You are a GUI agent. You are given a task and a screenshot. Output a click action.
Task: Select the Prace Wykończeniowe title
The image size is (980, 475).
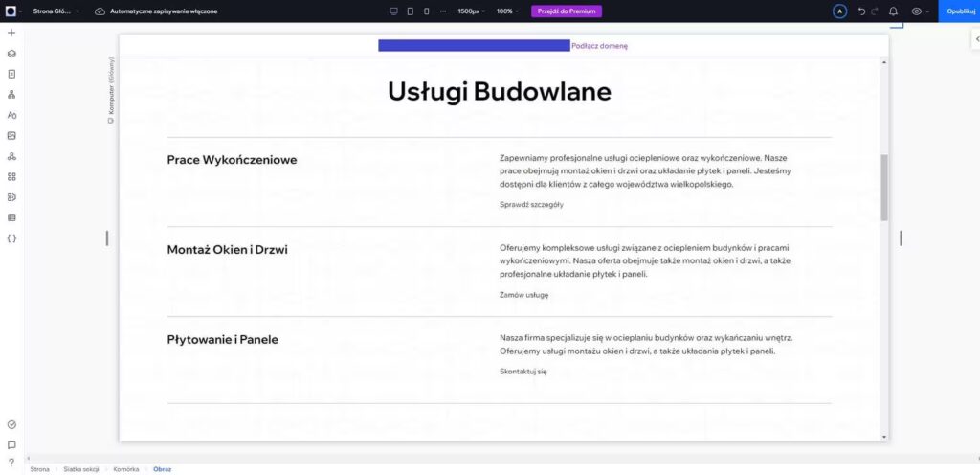pyautogui.click(x=232, y=160)
